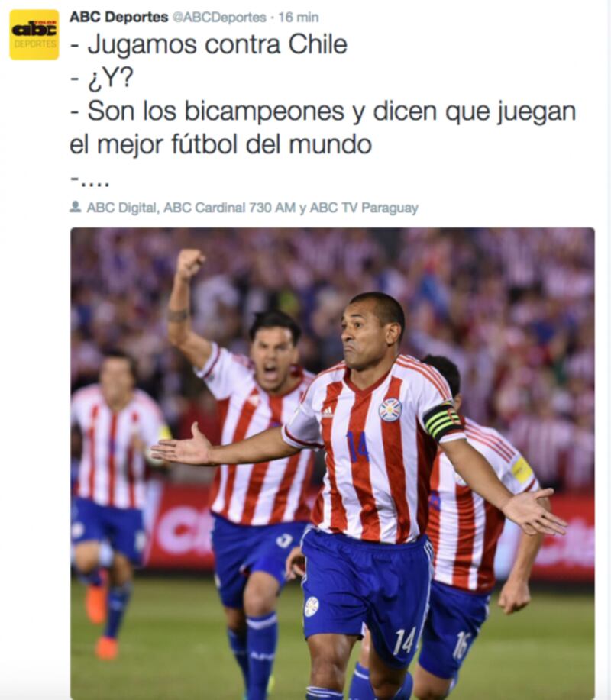
Task: Click the trailing dots line of tweet
Action: click(90, 181)
